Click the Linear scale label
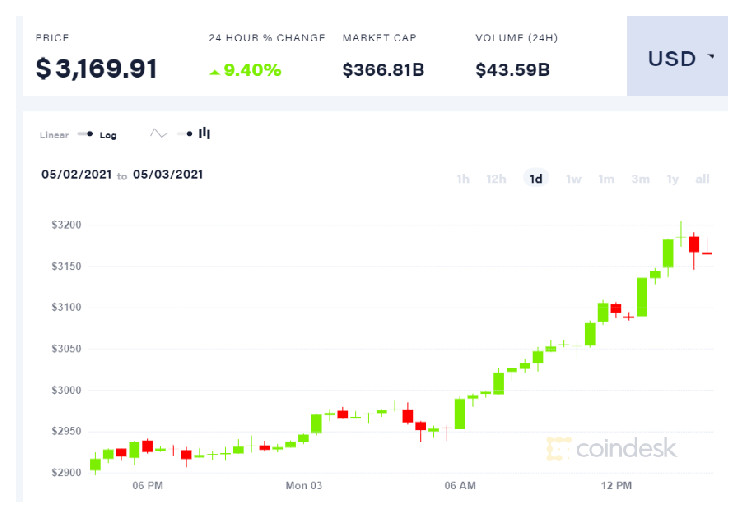 54,134
